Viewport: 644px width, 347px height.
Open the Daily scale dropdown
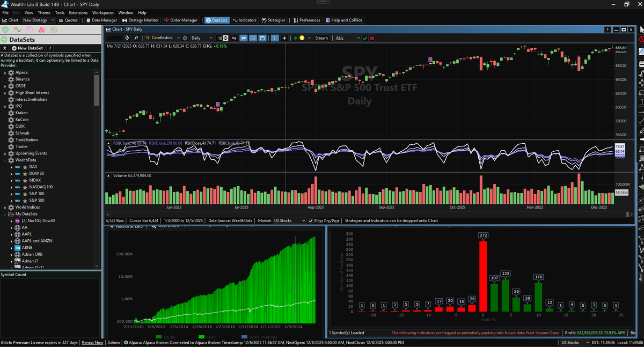tap(201, 38)
